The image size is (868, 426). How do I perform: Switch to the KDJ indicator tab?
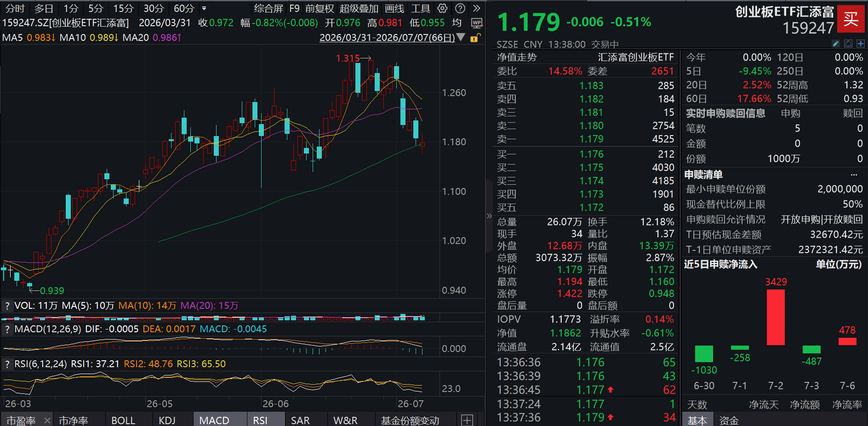pyautogui.click(x=167, y=420)
